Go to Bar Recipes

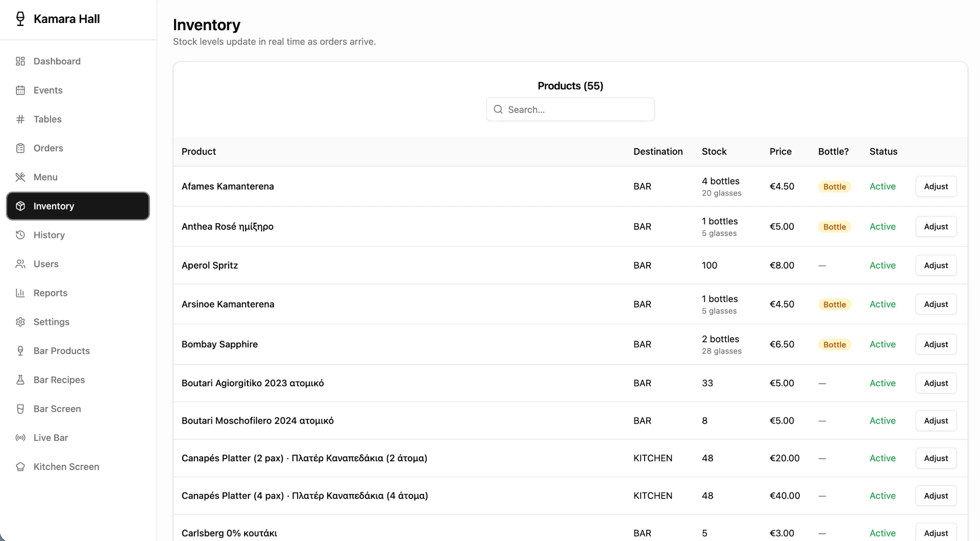[78, 380]
